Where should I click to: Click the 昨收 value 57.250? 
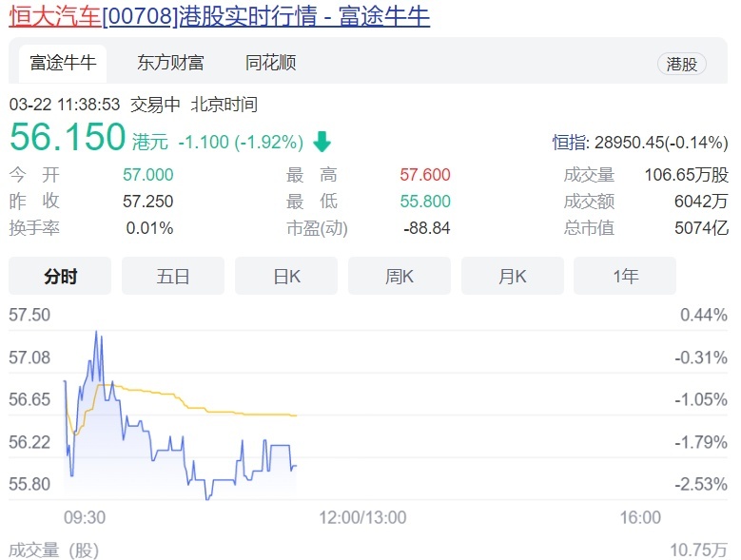(148, 202)
